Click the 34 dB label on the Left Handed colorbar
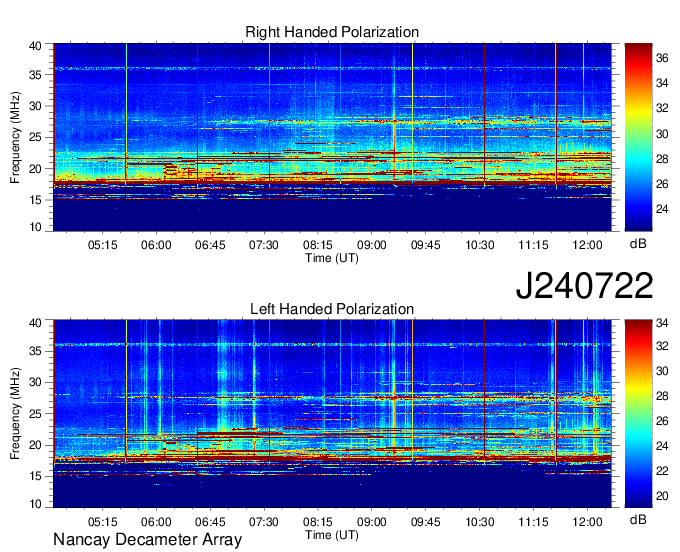This screenshot has height=552, width=680. [662, 323]
